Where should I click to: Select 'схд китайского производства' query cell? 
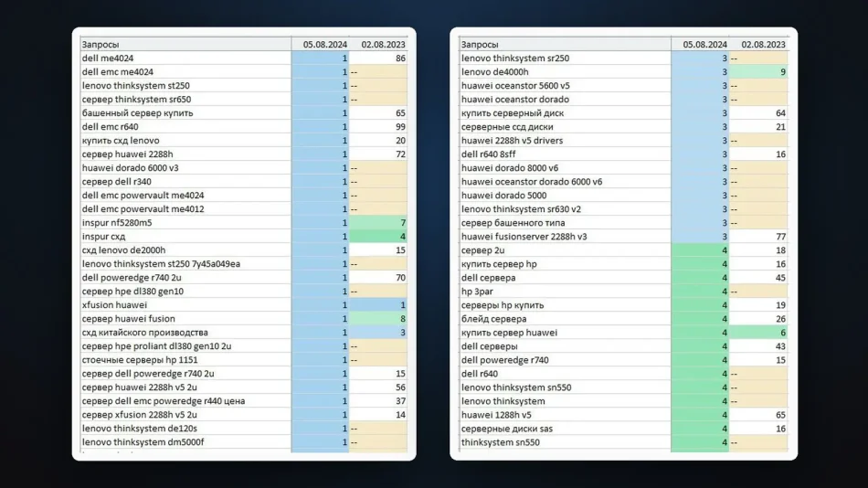click(186, 333)
